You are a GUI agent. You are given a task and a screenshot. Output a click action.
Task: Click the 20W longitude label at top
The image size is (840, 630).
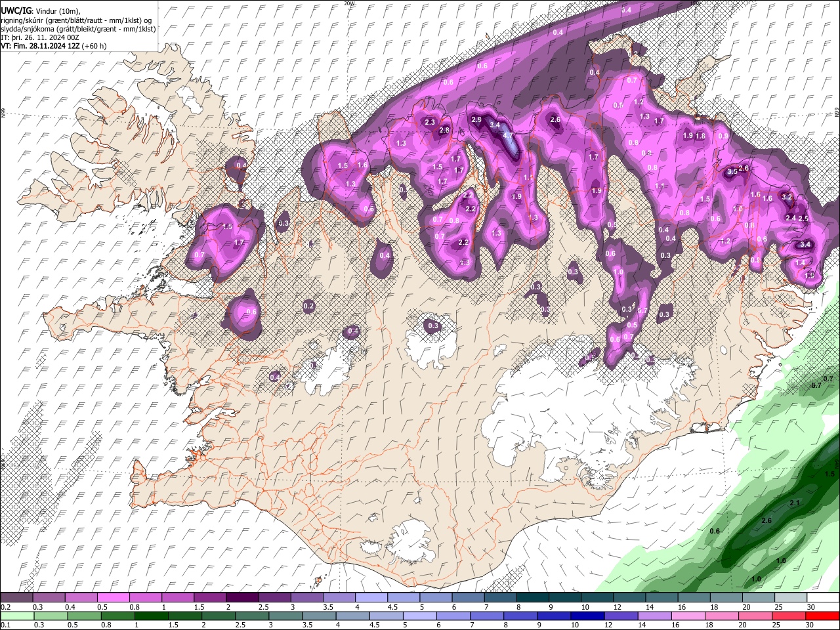click(x=350, y=3)
